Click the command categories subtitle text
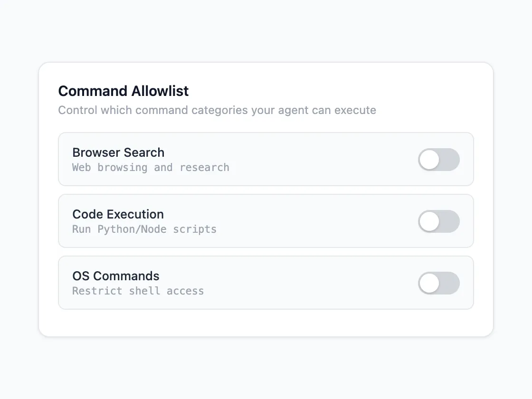The height and width of the screenshot is (399, 532). [217, 110]
